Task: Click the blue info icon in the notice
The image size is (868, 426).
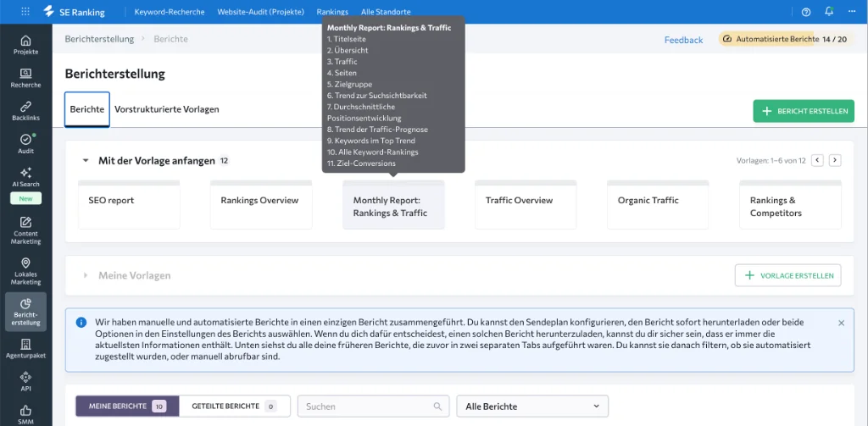Action: [81, 322]
